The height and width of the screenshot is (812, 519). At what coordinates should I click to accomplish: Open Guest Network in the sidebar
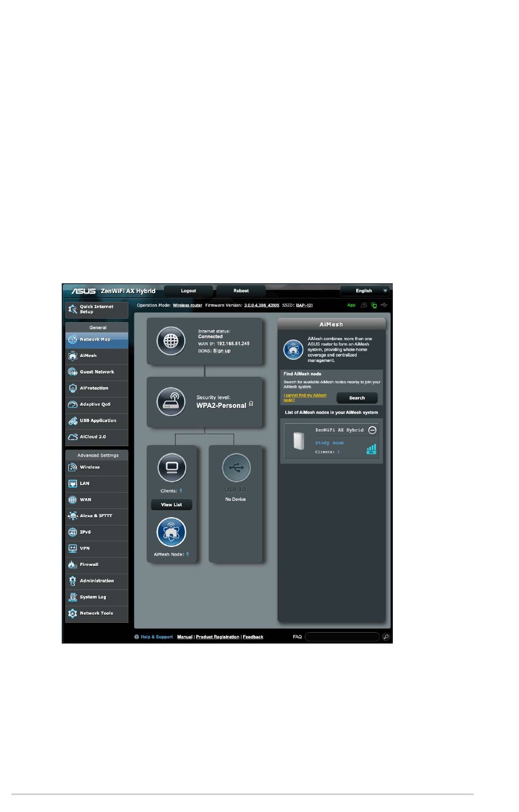tap(97, 372)
